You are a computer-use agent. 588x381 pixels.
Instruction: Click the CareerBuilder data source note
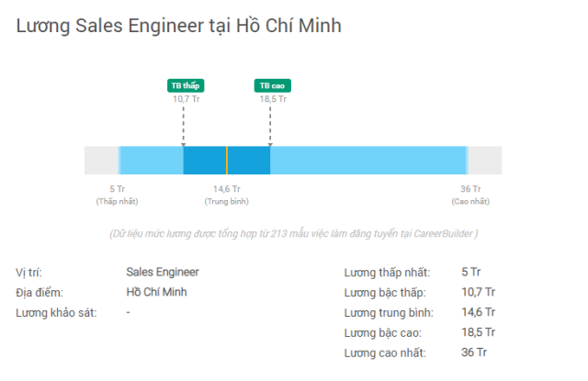coord(294,234)
